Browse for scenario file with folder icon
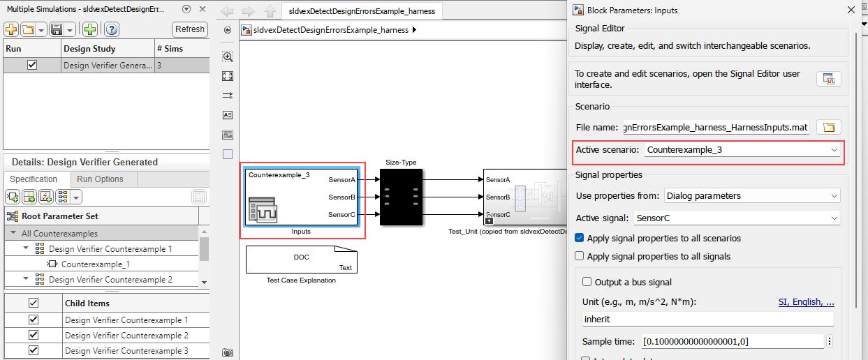Image resolution: width=868 pixels, height=360 pixels. (x=828, y=127)
